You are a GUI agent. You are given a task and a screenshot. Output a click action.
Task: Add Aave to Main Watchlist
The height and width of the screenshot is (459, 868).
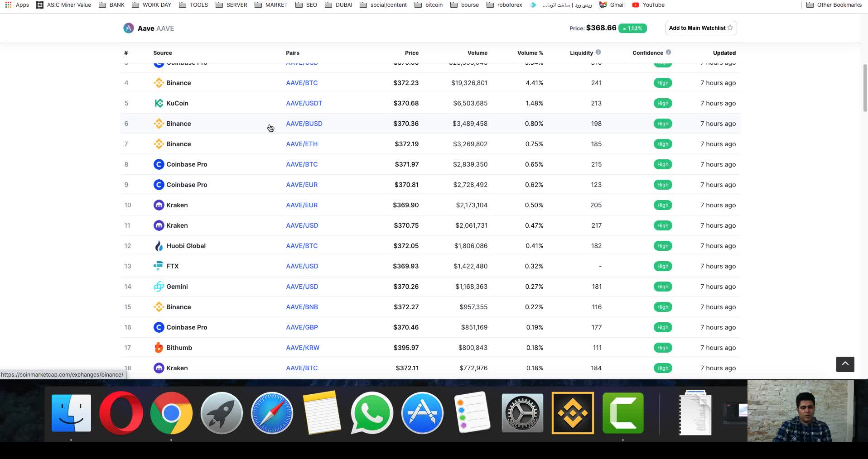(x=700, y=28)
